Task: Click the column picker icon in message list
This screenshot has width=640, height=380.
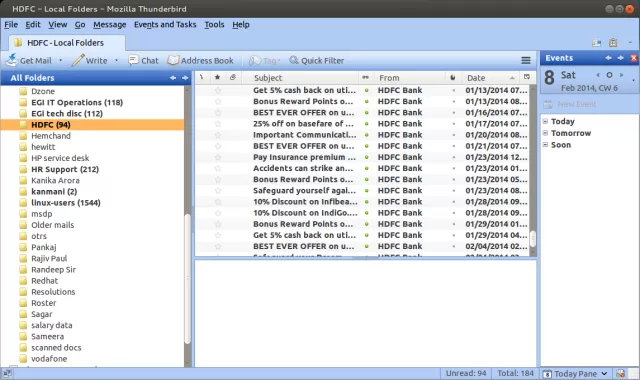Action: 527,77
